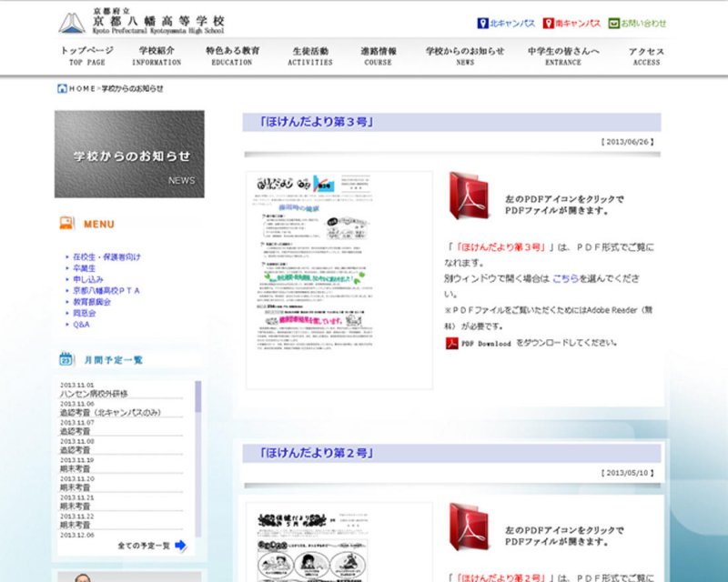The width and height of the screenshot is (728, 582).
Task: Open the red PDF icon for ほけんだより第3号
Action: [468, 197]
